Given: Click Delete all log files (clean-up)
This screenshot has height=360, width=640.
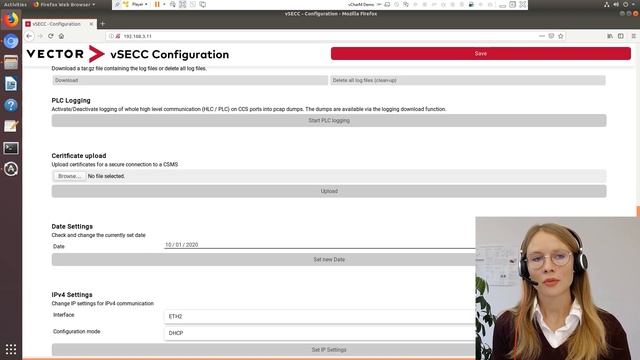Looking at the screenshot, I should click(468, 80).
